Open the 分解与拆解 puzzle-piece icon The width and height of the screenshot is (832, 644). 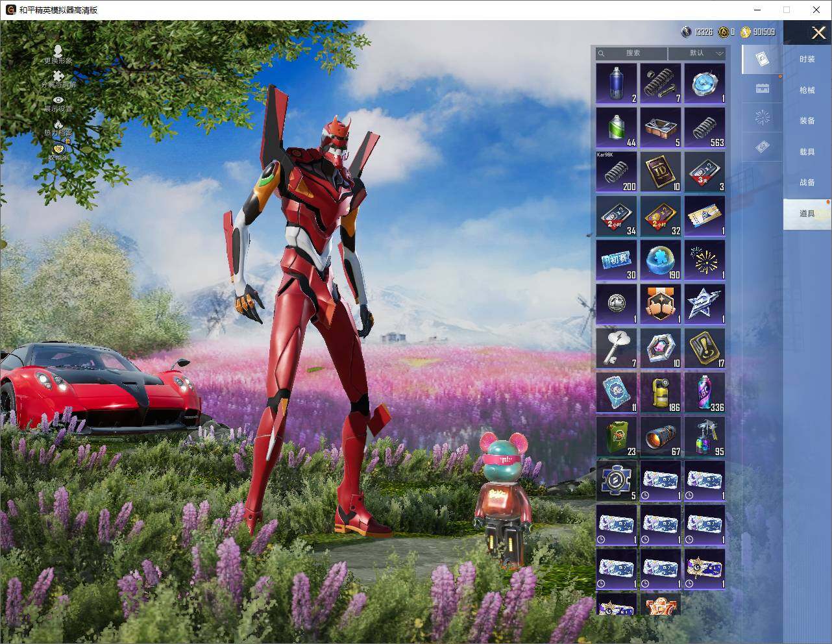pos(58,79)
